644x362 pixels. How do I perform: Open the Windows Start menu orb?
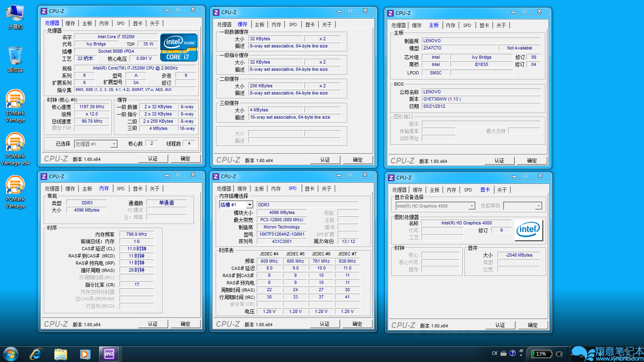point(11,354)
